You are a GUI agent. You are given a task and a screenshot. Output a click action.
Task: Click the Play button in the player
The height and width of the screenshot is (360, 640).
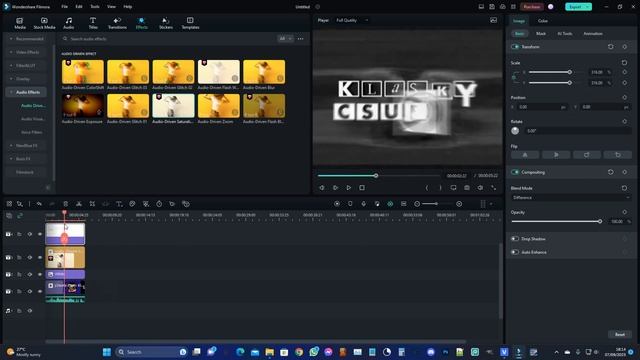click(349, 188)
